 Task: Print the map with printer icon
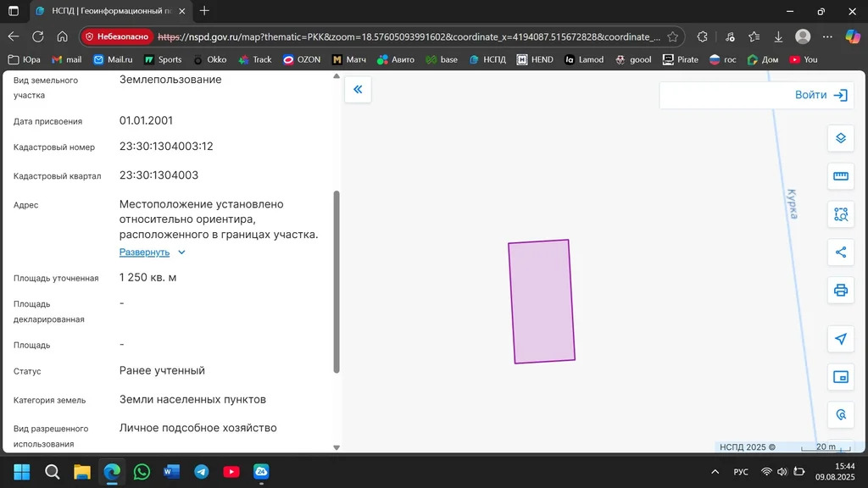(x=840, y=291)
